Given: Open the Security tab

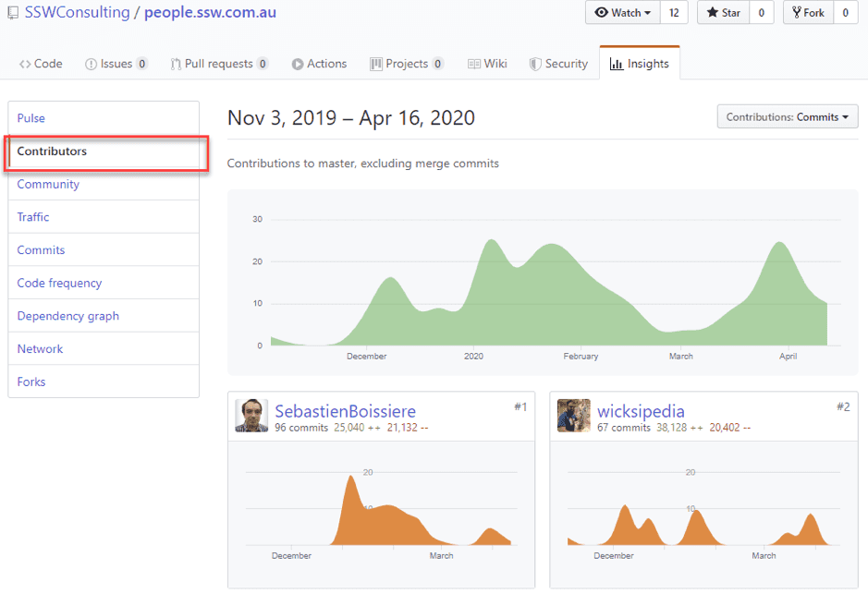Looking at the screenshot, I should tap(558, 64).
